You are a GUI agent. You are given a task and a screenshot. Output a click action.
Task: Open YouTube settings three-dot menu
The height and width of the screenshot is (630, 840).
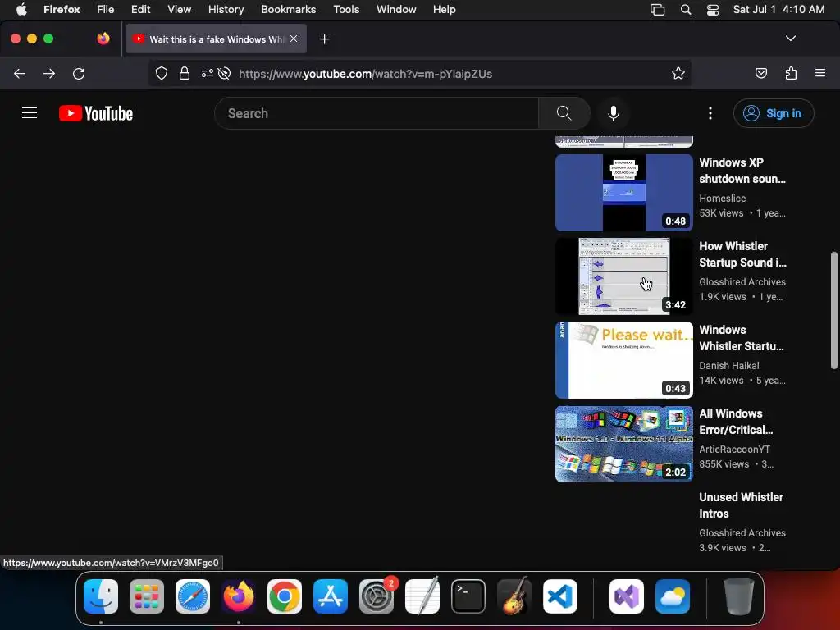[x=710, y=113]
